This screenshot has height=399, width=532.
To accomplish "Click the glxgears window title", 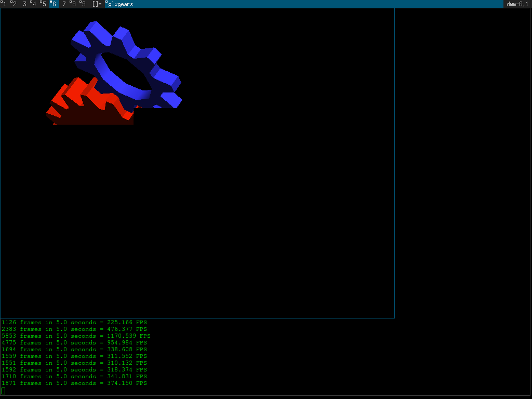I will pos(120,4).
